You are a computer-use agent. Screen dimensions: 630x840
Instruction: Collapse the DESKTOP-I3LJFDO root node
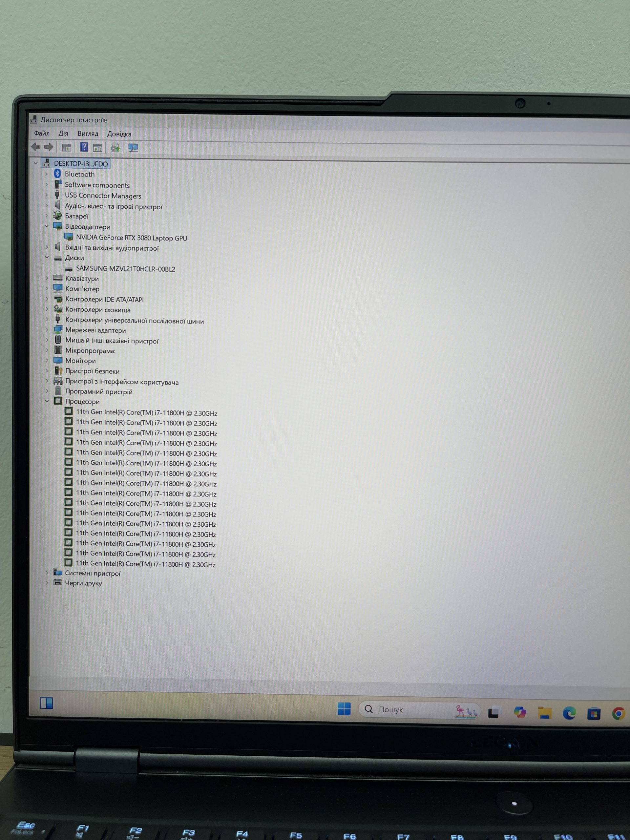pyautogui.click(x=36, y=163)
